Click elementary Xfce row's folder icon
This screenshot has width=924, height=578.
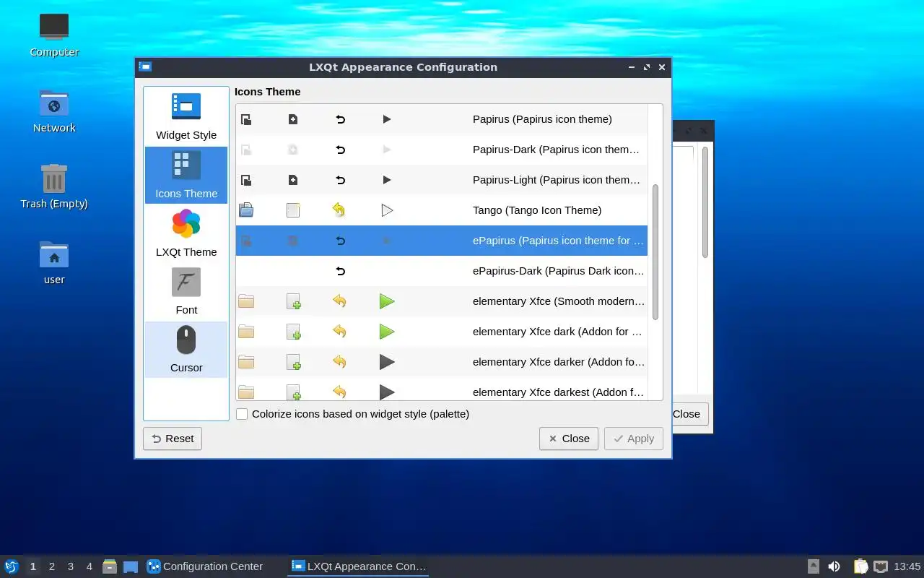click(x=246, y=301)
